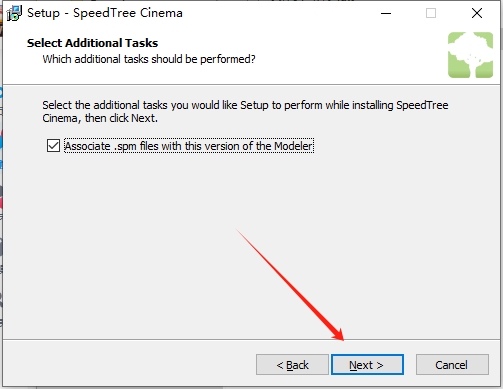Click the 'Select Additional Tasks' heading
The height and width of the screenshot is (389, 503).
pos(92,43)
